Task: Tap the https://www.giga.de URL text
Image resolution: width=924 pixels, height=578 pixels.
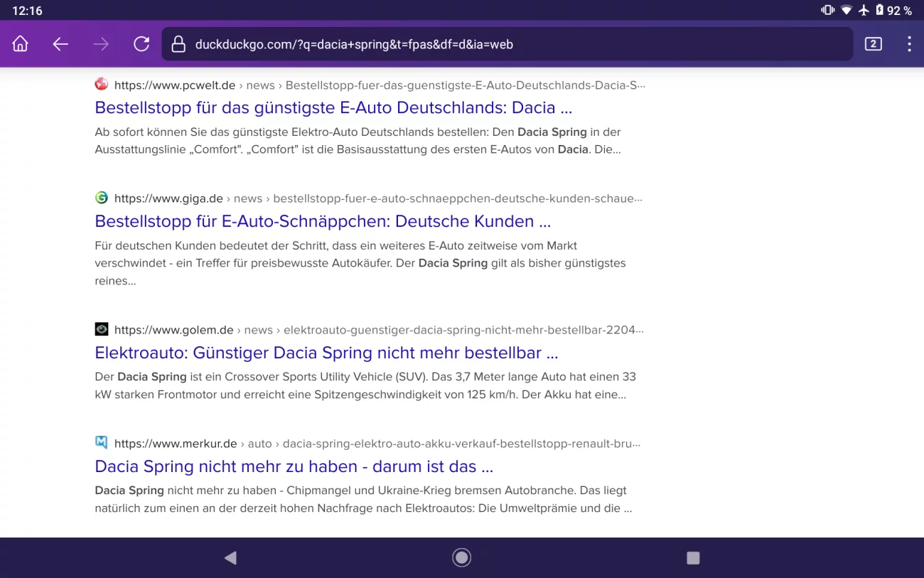Action: click(x=168, y=198)
